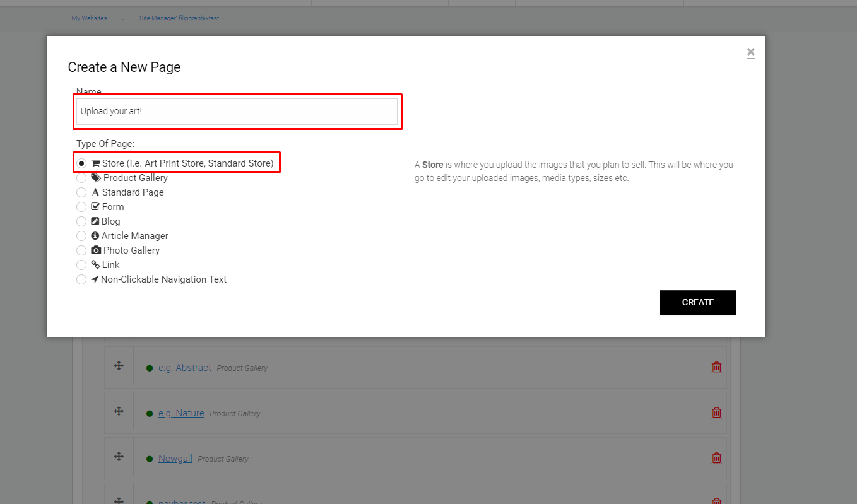The width and height of the screenshot is (857, 504).
Task: Open the e.g. Abstract gallery link
Action: 184,368
